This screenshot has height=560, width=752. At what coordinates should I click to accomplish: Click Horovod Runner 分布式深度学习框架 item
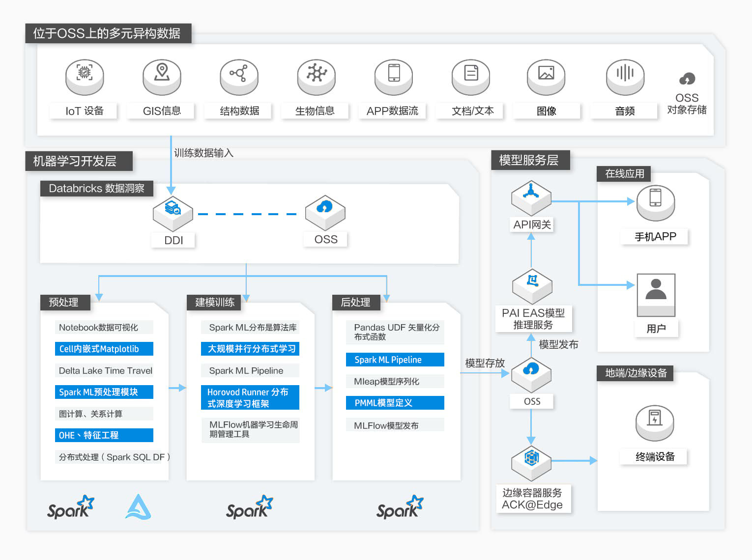click(250, 397)
